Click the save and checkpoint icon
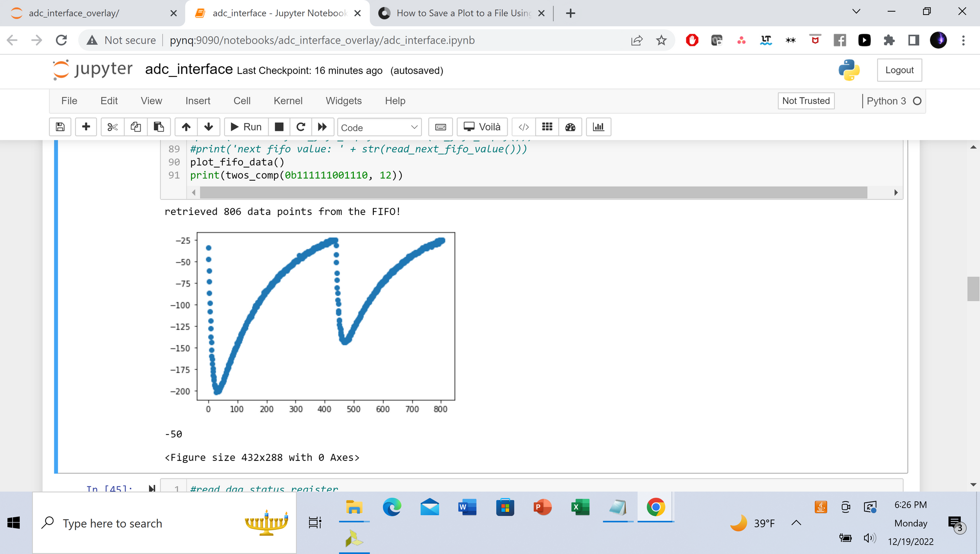Viewport: 980px width, 554px height. point(60,127)
